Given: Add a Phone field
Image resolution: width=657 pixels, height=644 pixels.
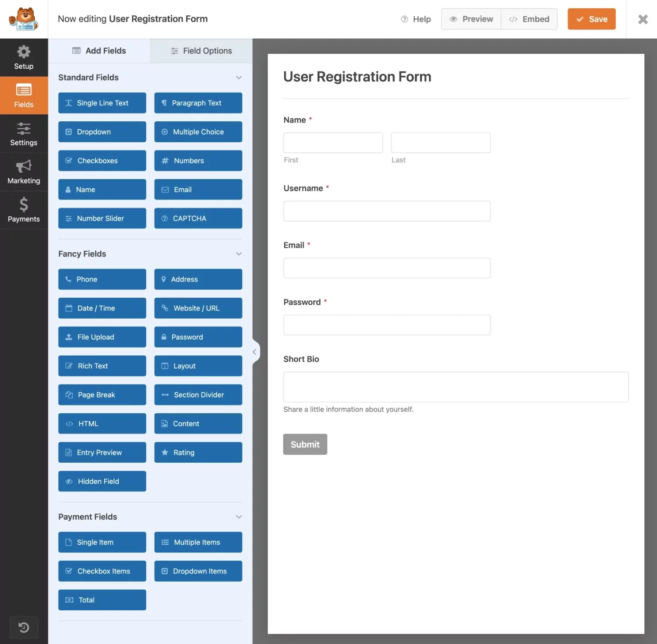Looking at the screenshot, I should click(102, 279).
